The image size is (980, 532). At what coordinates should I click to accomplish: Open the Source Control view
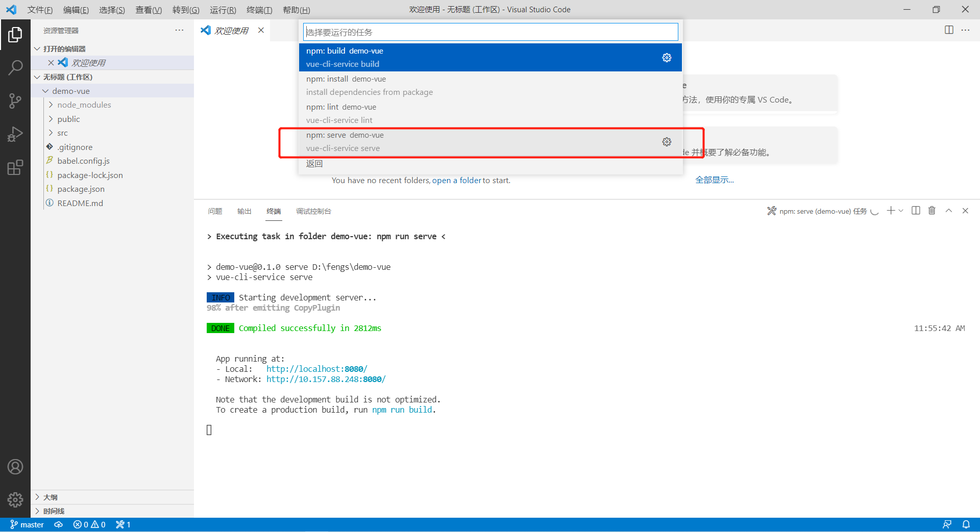point(15,101)
